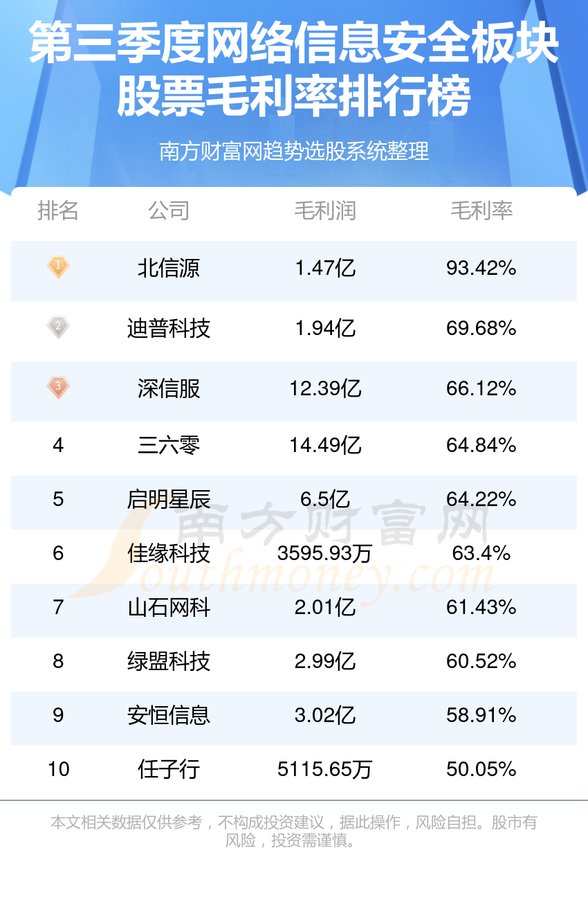Image resolution: width=588 pixels, height=900 pixels.
Task: Click company name 任子行
Action: point(169,769)
